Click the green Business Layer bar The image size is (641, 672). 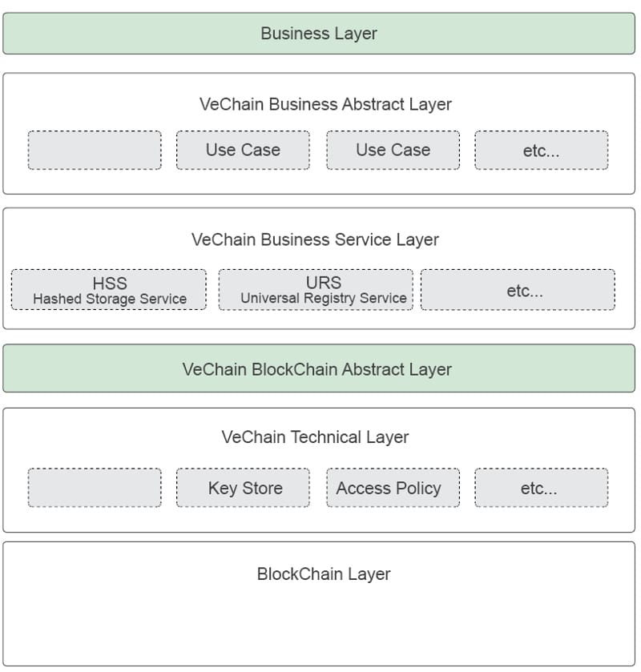pos(319,34)
